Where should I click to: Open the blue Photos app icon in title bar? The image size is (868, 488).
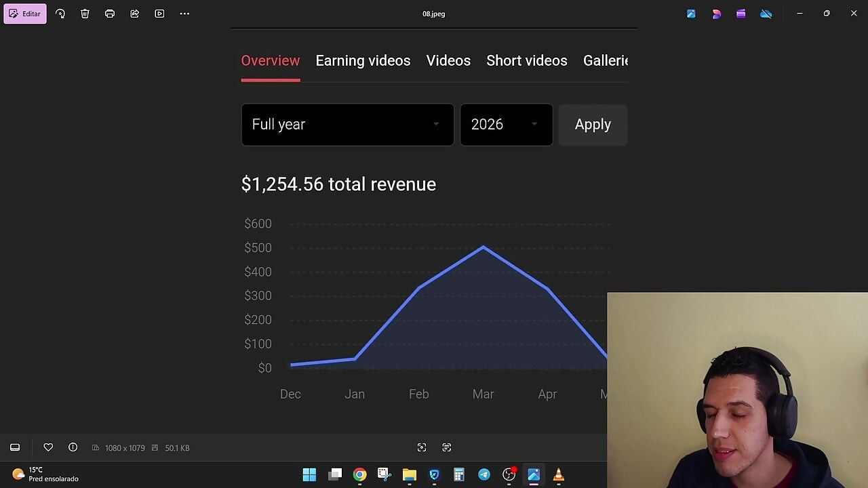691,14
